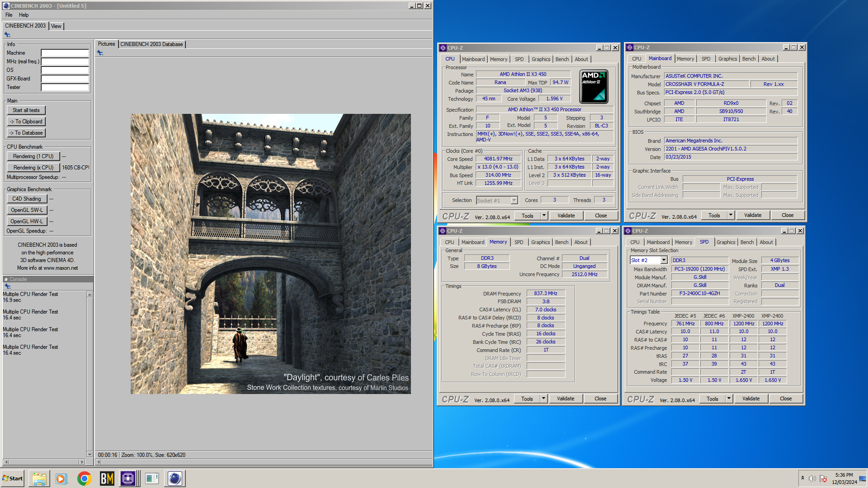Click the pin icon in the Console panel
Viewport: 868px width, 488px height.
(7, 286)
